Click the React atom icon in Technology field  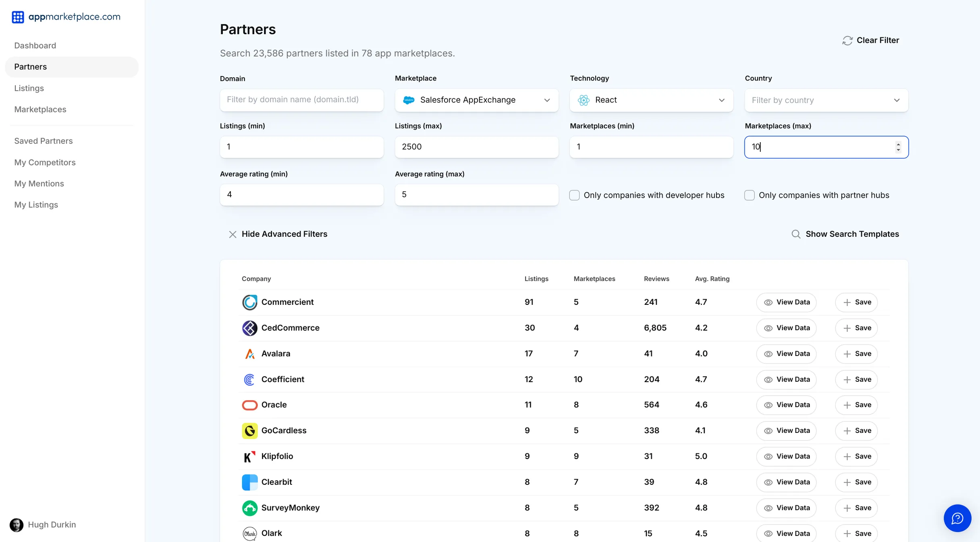point(583,100)
